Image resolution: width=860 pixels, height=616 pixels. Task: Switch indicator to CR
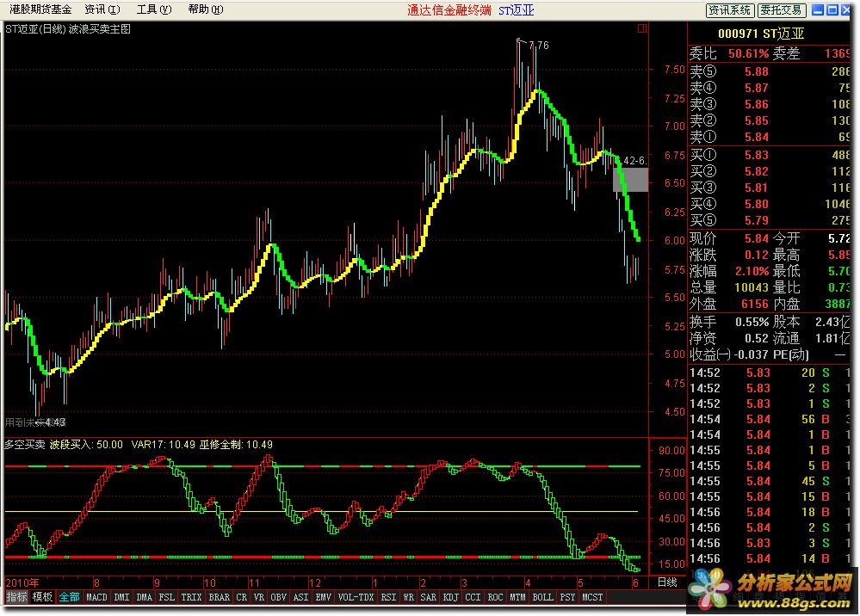click(x=241, y=597)
